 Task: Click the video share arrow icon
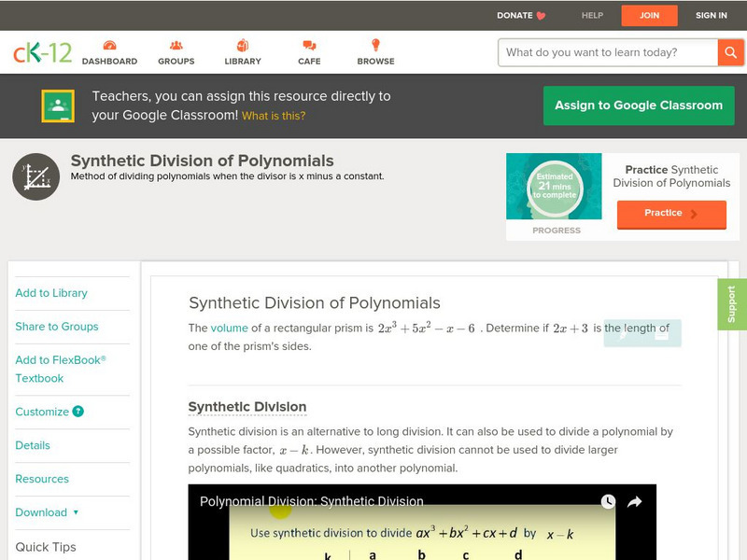[634, 502]
